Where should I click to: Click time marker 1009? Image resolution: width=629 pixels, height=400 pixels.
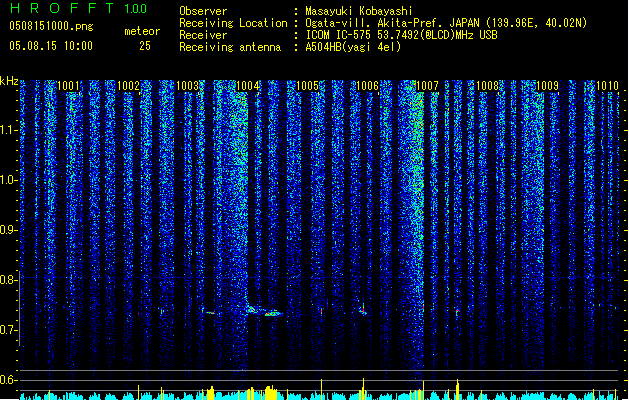point(547,86)
